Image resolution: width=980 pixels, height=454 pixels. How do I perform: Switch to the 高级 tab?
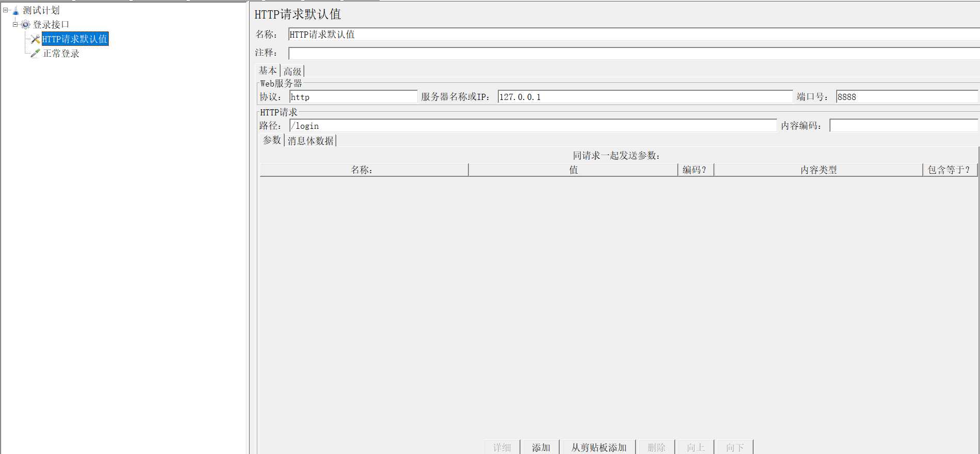pyautogui.click(x=292, y=71)
